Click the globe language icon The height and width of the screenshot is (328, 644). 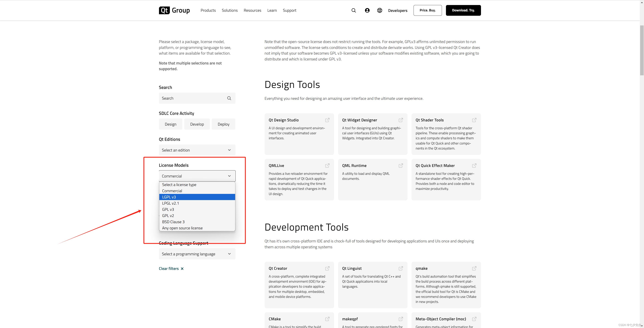(x=380, y=11)
